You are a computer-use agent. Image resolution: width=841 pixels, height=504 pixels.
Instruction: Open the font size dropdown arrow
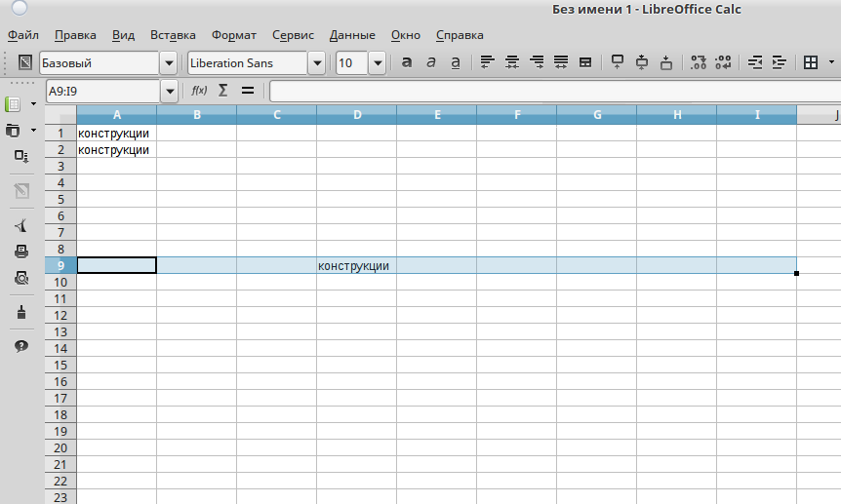[x=377, y=63]
